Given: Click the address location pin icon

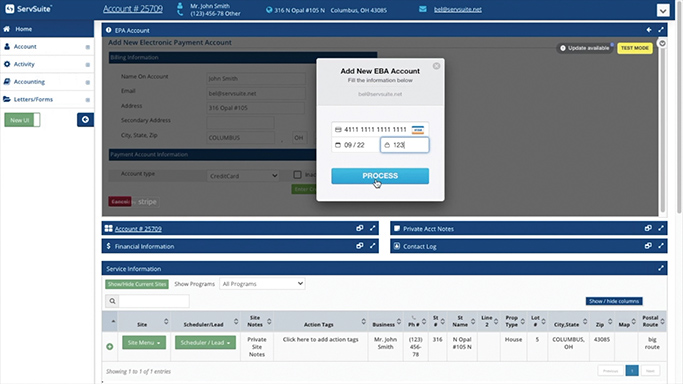Looking at the screenshot, I should (x=269, y=10).
